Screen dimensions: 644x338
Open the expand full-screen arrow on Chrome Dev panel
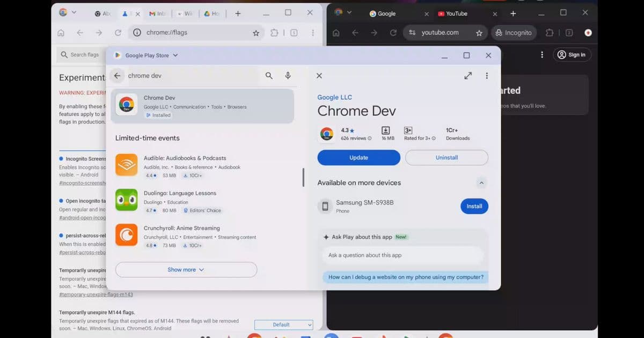tap(467, 76)
